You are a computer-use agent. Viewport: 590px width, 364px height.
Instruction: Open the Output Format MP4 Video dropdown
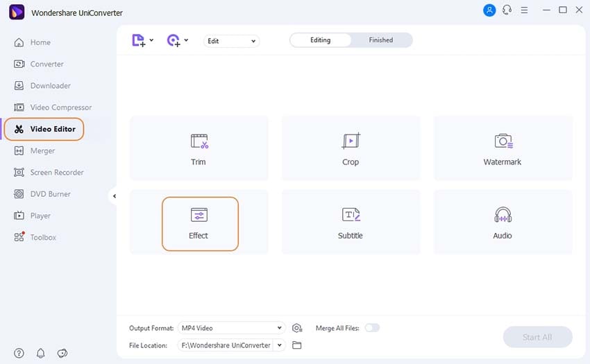(231, 328)
